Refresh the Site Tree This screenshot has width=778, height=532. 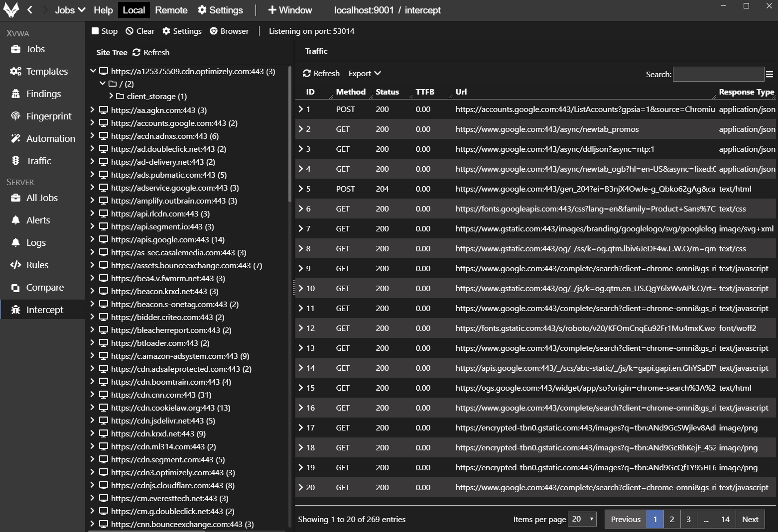click(151, 53)
